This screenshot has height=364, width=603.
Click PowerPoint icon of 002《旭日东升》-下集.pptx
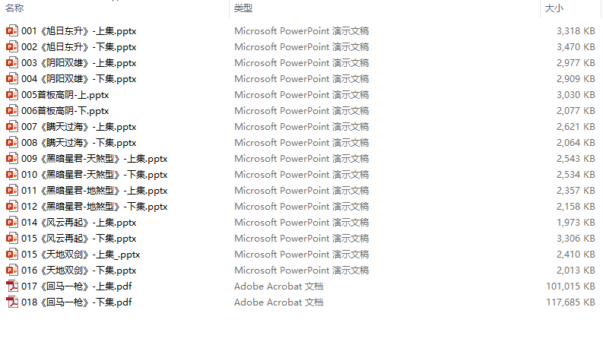pyautogui.click(x=12, y=47)
